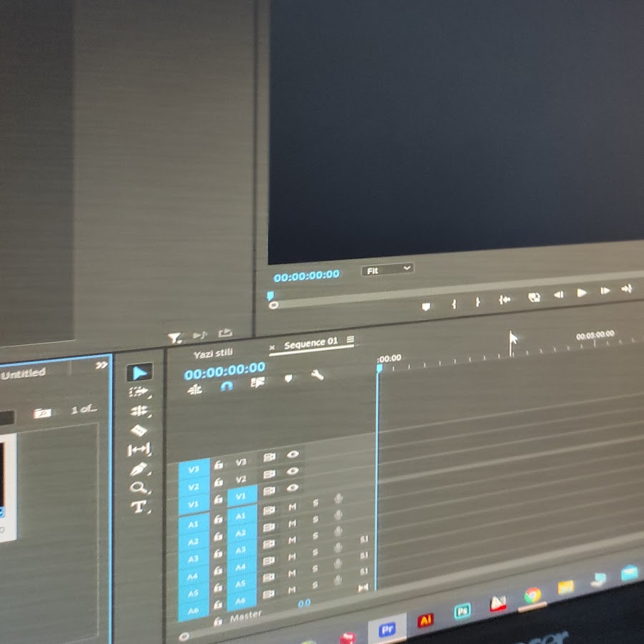This screenshot has height=644, width=644.
Task: Select the Selection tool arrow
Action: [x=140, y=373]
